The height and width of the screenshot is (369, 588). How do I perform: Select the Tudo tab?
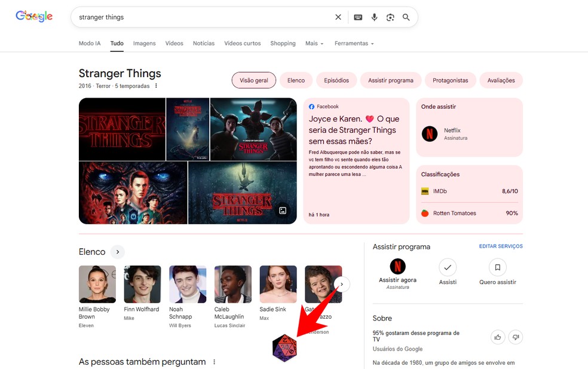[x=117, y=43]
